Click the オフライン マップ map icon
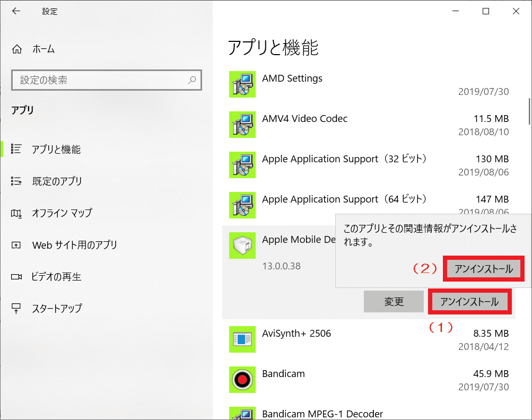Viewport: 532px width, 420px height. pos(16,213)
